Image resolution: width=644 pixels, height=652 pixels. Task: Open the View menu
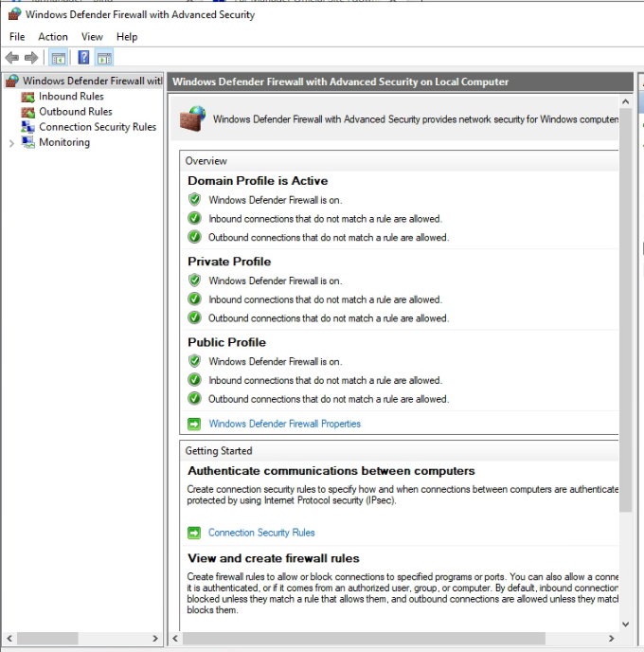coord(92,37)
